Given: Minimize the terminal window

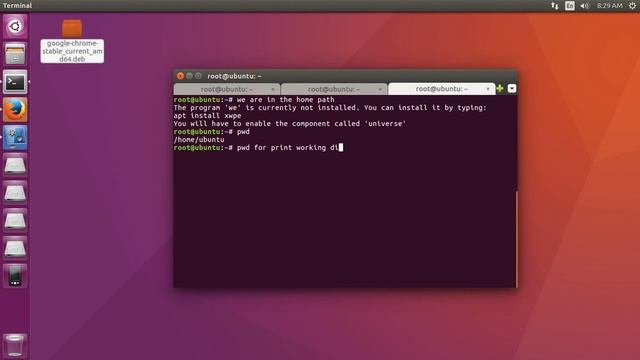Looking at the screenshot, I should coord(189,76).
